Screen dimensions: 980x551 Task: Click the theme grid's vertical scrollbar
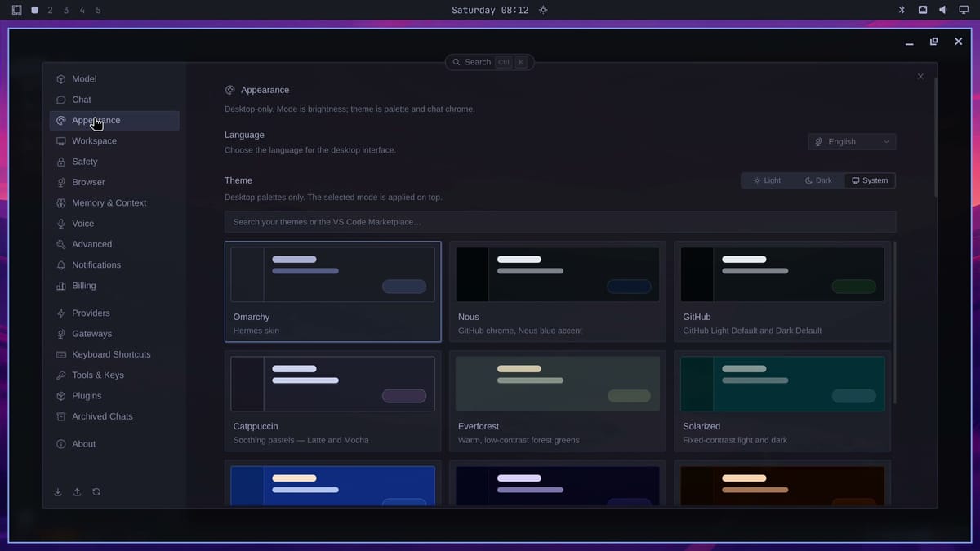point(895,322)
